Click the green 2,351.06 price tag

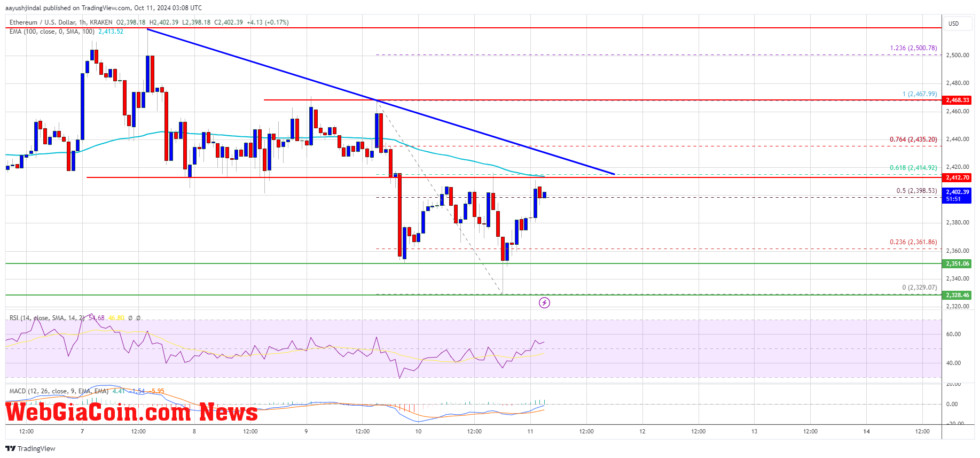957,263
